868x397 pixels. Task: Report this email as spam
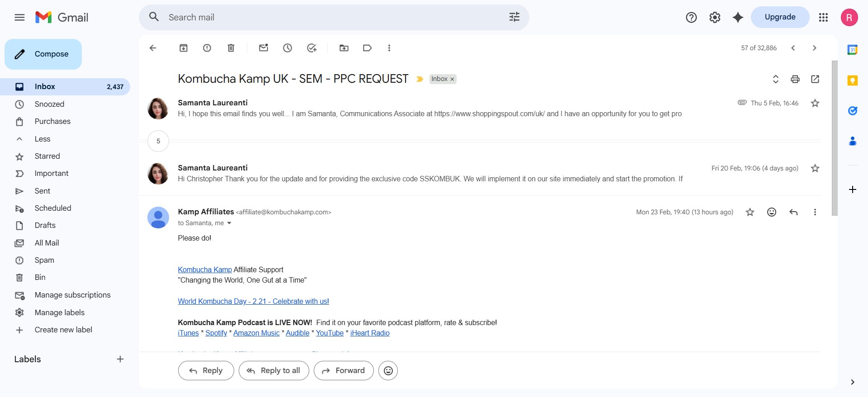tap(207, 48)
